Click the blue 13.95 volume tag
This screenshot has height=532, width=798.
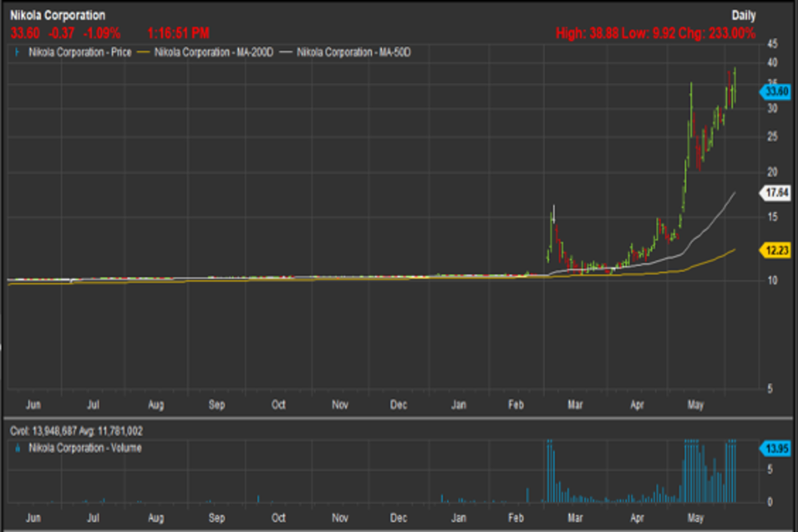point(775,448)
